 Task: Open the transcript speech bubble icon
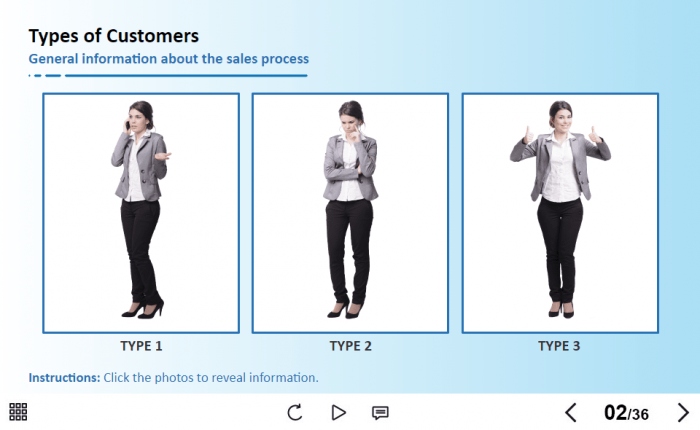click(x=380, y=413)
